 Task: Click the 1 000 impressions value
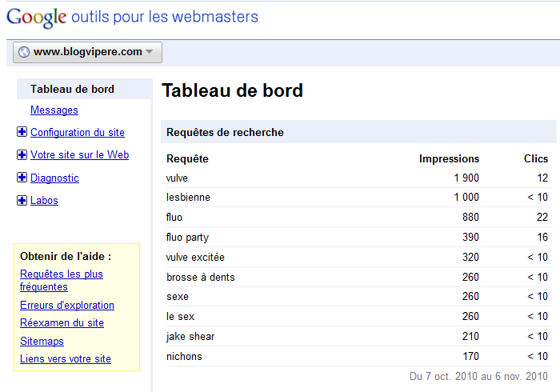pyautogui.click(x=466, y=197)
